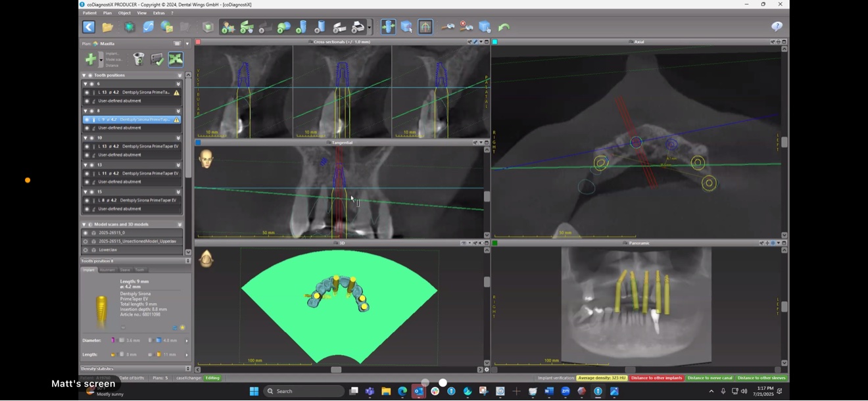The width and height of the screenshot is (868, 401).
Task: Open the Tooth position 8 panel dropdown
Action: [188, 261]
